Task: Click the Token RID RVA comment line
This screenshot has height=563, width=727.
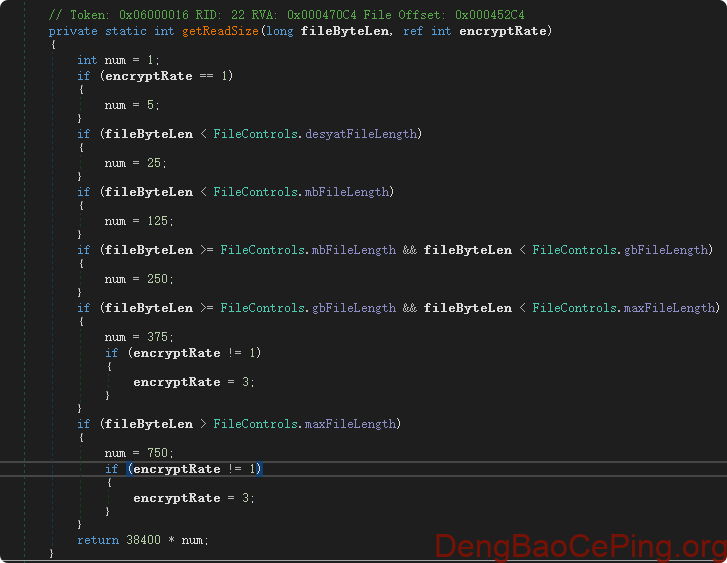Action: (x=285, y=16)
